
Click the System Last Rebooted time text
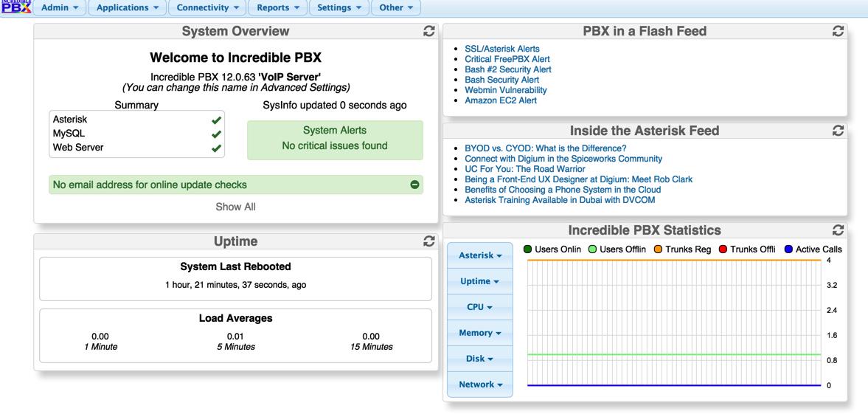coord(235,285)
